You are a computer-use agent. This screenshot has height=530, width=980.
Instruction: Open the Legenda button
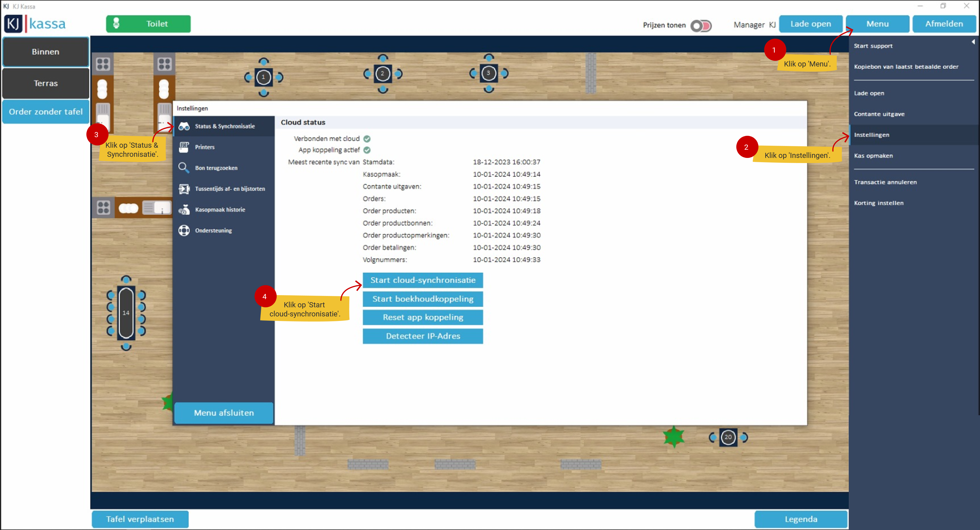click(801, 519)
